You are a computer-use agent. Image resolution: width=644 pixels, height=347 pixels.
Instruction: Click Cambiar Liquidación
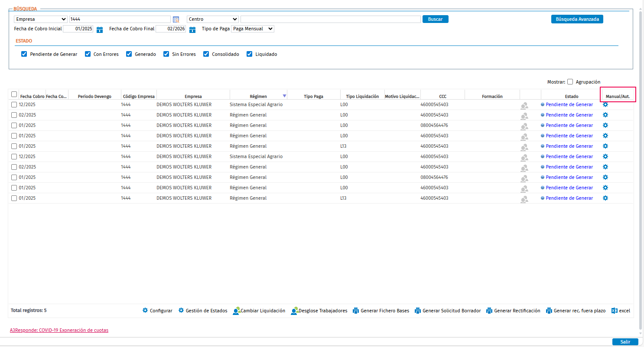[259, 311]
